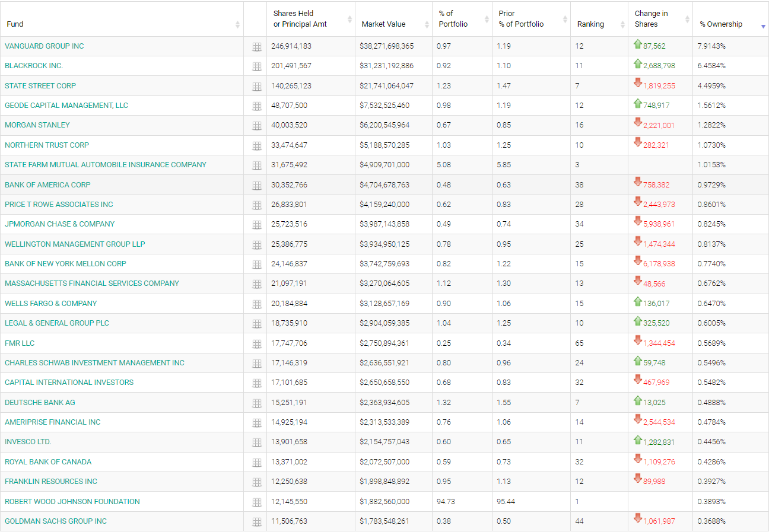Click grid icon in JPMorgan Chase row
The image size is (769, 532).
pyautogui.click(x=257, y=225)
